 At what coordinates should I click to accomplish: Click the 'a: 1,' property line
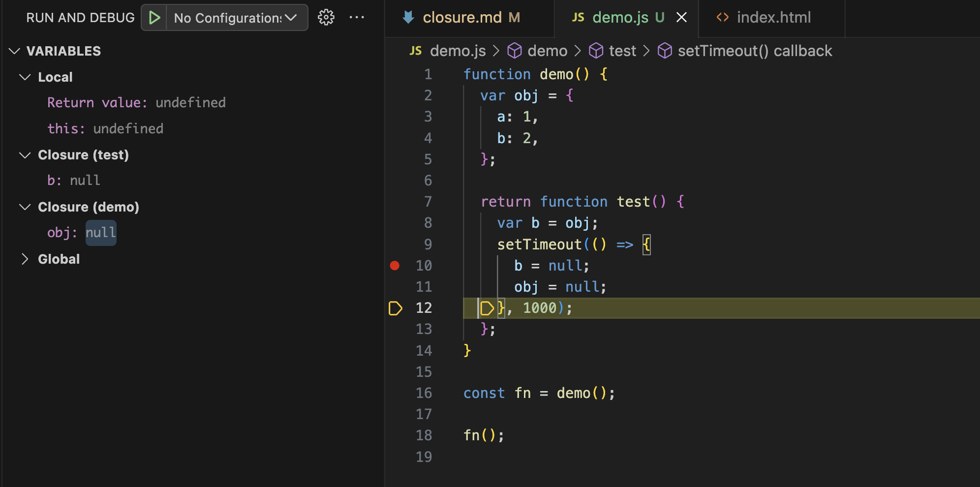[x=518, y=117]
